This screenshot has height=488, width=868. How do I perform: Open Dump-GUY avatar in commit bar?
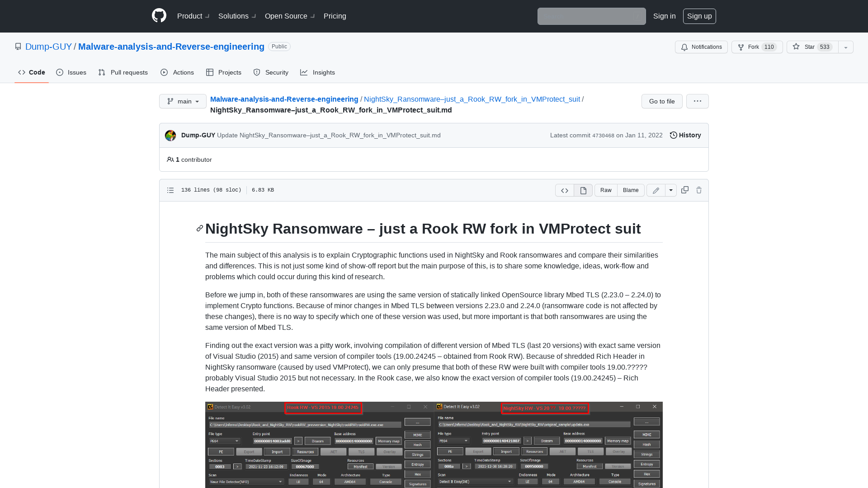[x=170, y=135]
